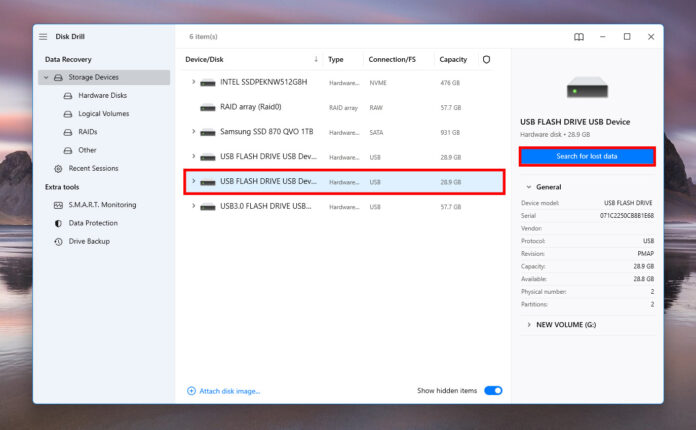Click the Attach disk image link

[230, 391]
